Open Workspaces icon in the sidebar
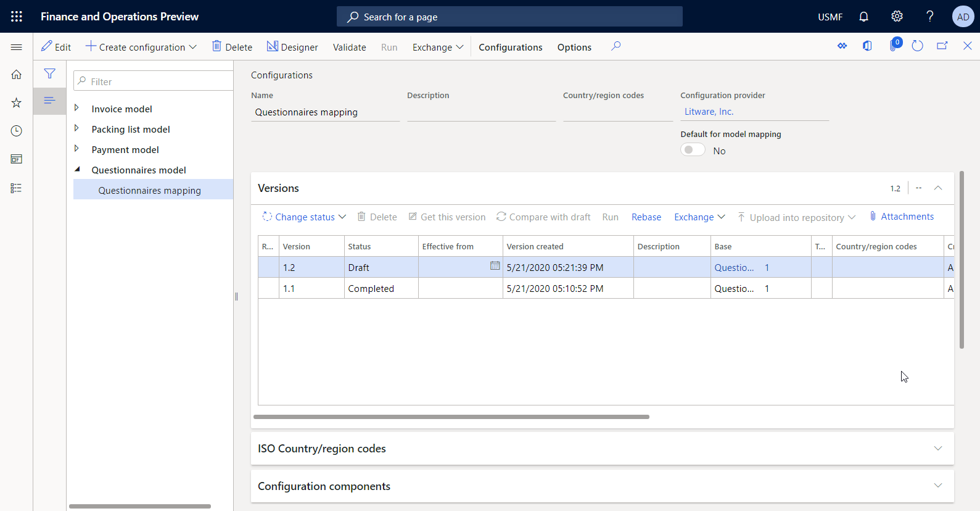980x511 pixels. click(x=17, y=159)
